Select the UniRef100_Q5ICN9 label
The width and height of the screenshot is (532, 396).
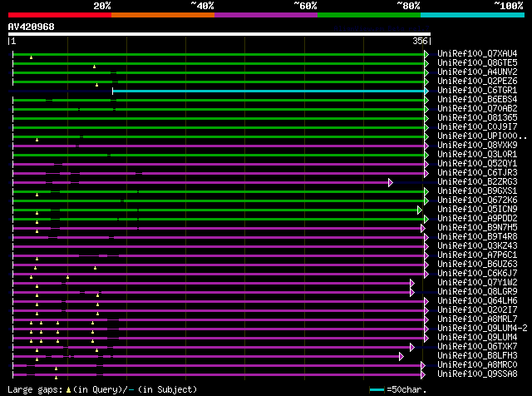pyautogui.click(x=477, y=210)
